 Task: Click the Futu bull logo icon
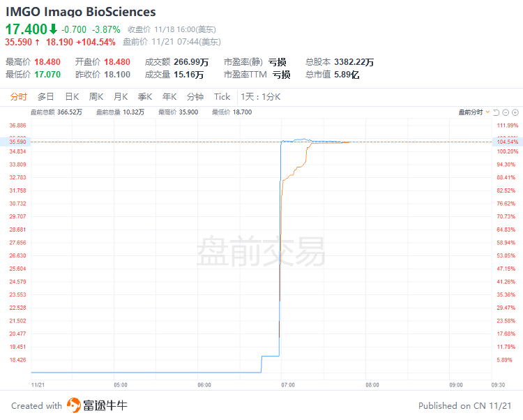(74, 405)
